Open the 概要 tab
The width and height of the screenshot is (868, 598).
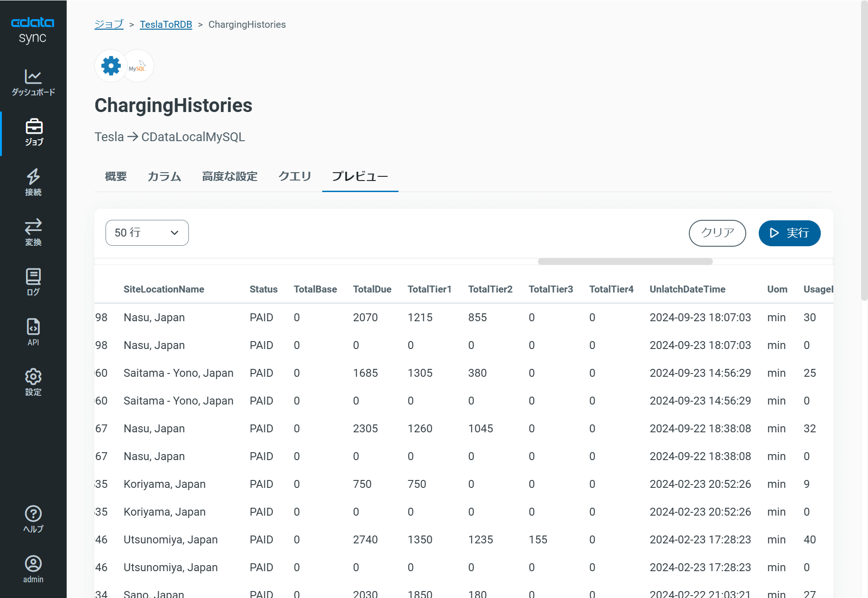pyautogui.click(x=116, y=176)
